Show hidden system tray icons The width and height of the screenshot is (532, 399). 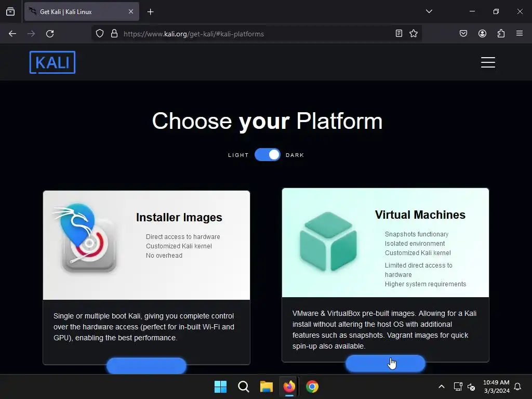pos(442,387)
